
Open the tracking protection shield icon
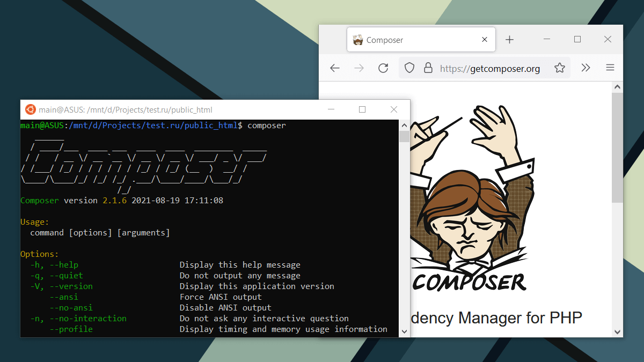409,68
